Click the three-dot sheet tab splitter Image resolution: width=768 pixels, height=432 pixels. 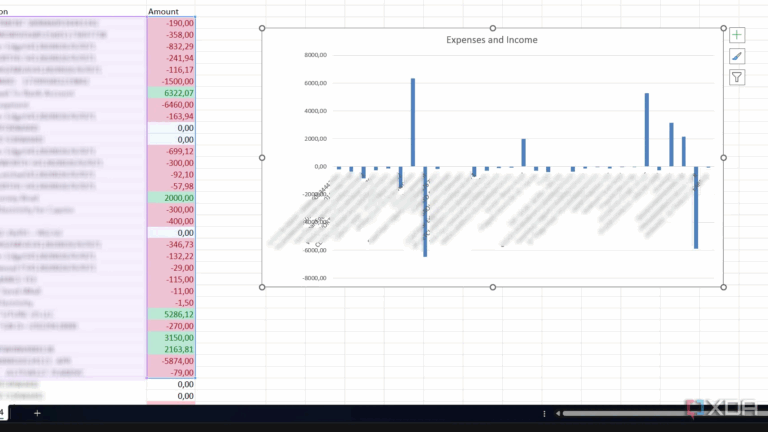544,413
